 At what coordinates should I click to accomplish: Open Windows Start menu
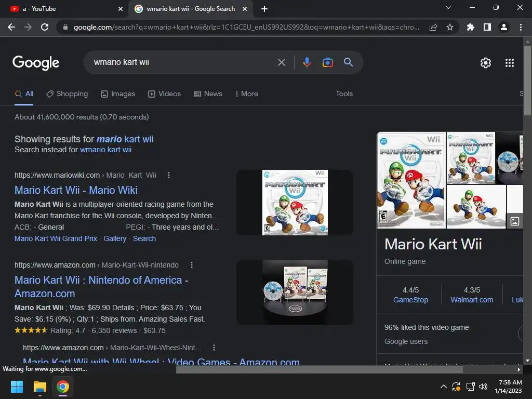pyautogui.click(x=17, y=387)
